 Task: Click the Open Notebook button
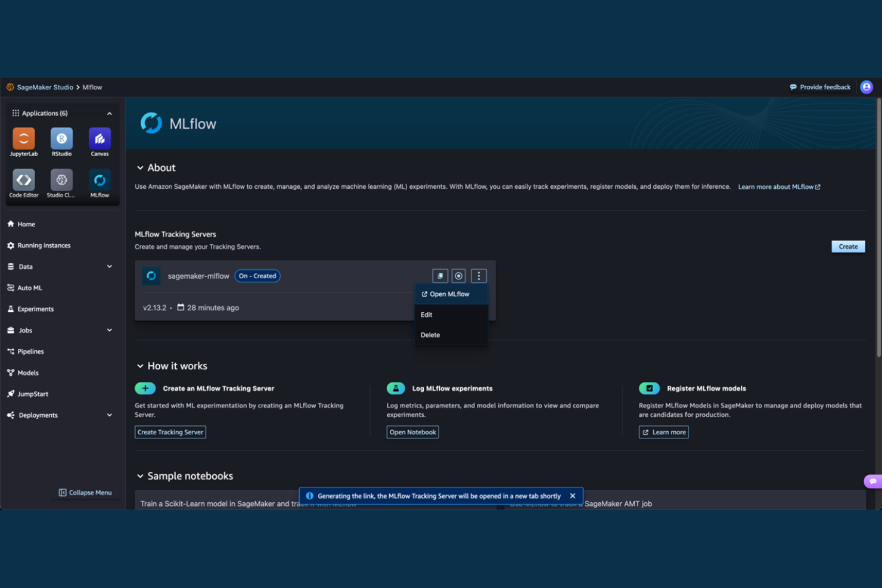point(412,432)
